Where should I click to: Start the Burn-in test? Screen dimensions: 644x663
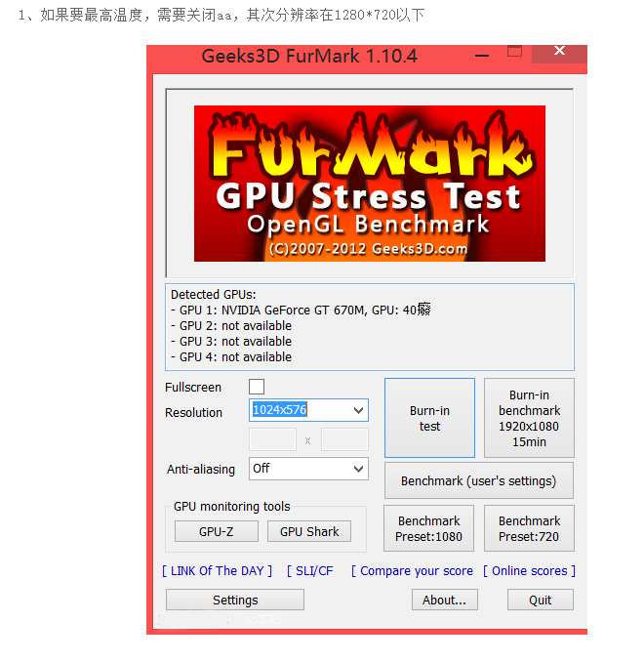pyautogui.click(x=429, y=418)
